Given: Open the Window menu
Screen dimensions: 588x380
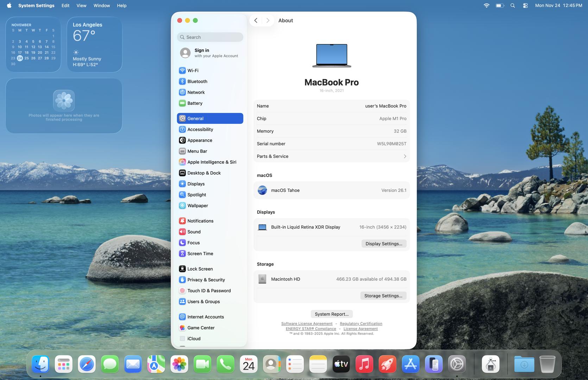Looking at the screenshot, I should pyautogui.click(x=102, y=6).
